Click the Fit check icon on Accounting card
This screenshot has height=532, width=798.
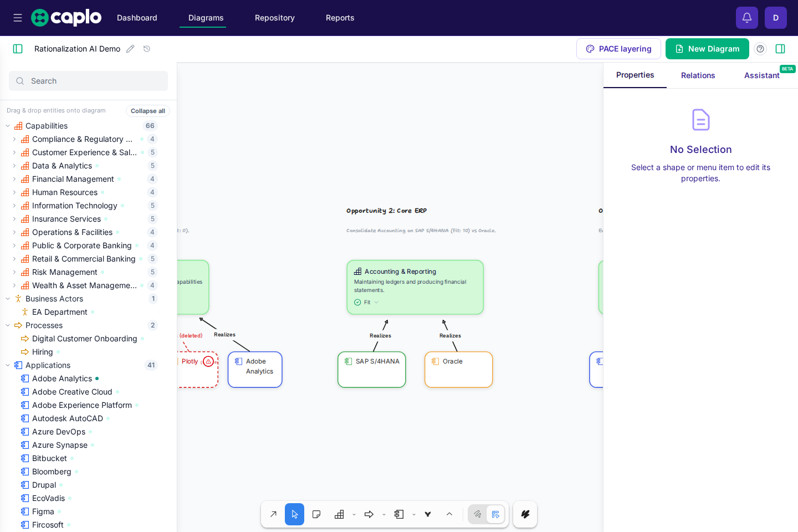tap(357, 303)
